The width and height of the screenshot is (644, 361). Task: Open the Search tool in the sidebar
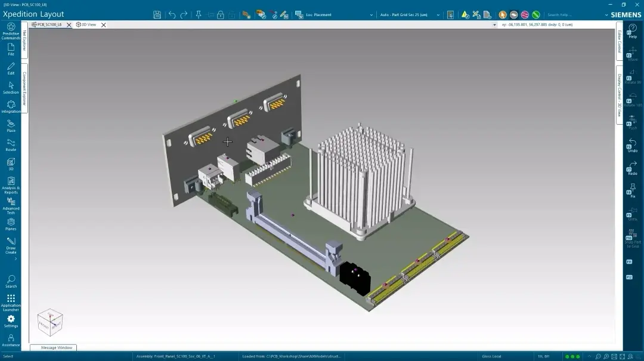pos(11,282)
